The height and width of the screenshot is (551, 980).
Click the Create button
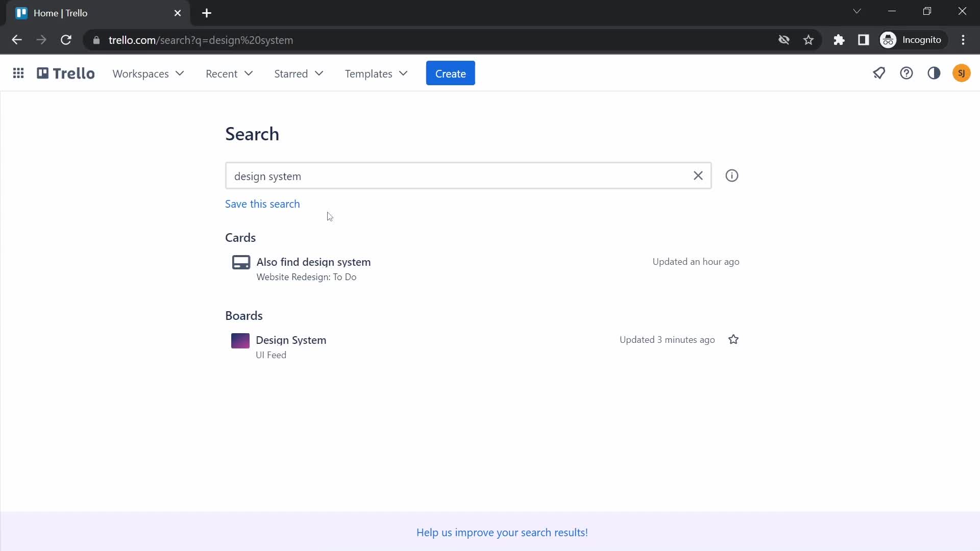[451, 73]
